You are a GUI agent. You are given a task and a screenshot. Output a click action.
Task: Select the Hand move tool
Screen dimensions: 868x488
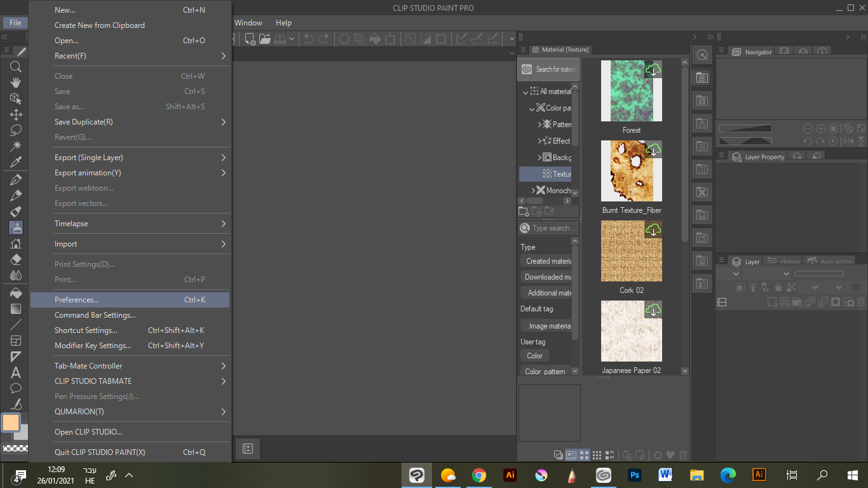16,83
